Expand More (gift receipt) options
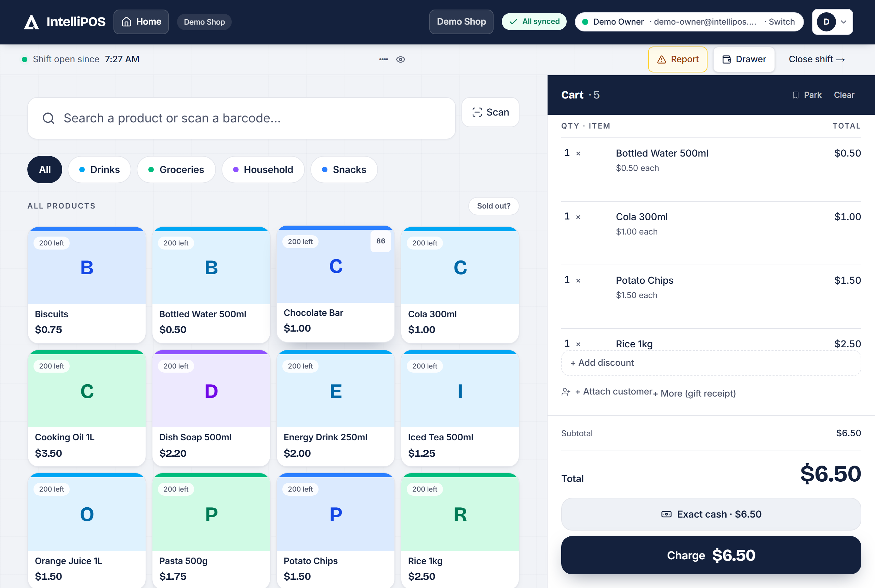Image resolution: width=875 pixels, height=588 pixels. [694, 393]
